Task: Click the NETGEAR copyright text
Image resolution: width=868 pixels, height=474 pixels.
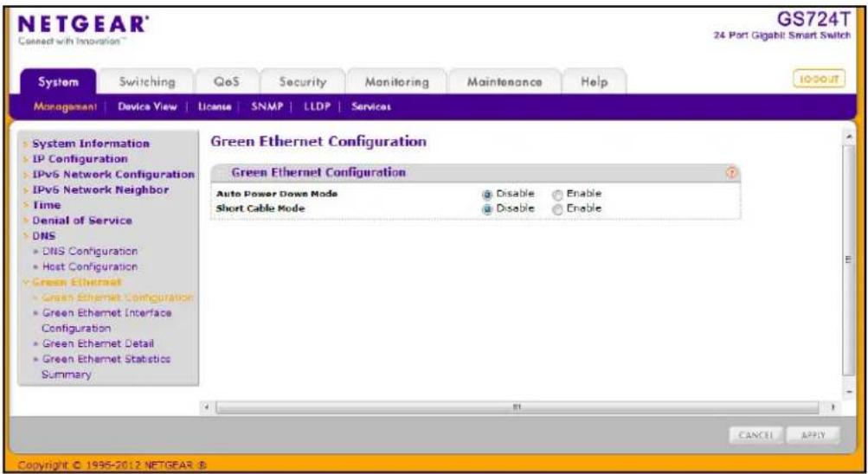Action: (113, 465)
